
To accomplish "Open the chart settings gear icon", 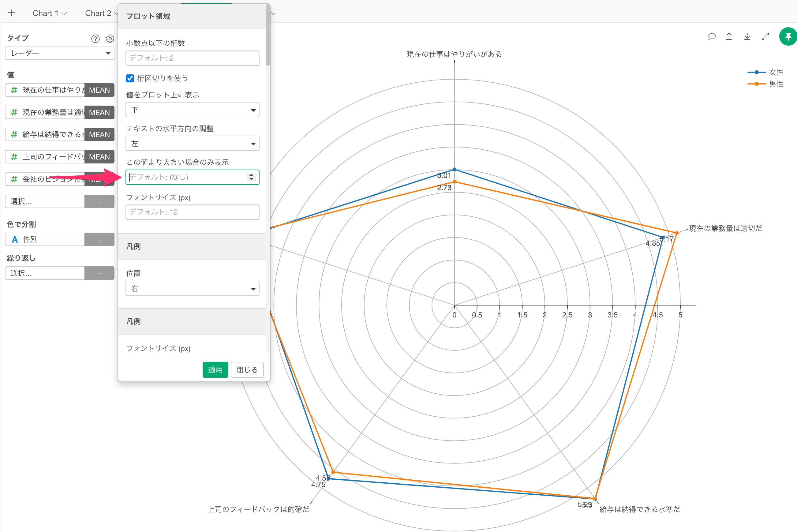I will pyautogui.click(x=110, y=39).
